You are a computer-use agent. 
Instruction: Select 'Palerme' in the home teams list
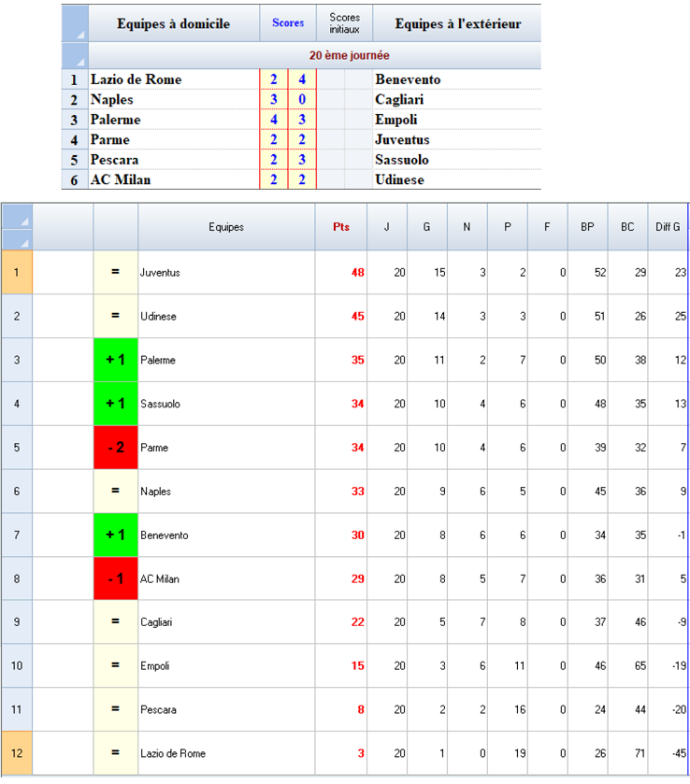click(174, 120)
